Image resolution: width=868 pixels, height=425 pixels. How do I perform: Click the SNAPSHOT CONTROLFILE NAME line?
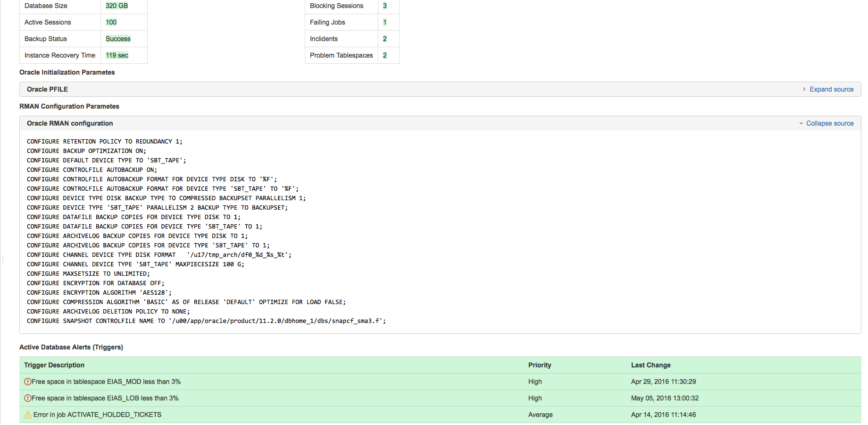tap(206, 321)
